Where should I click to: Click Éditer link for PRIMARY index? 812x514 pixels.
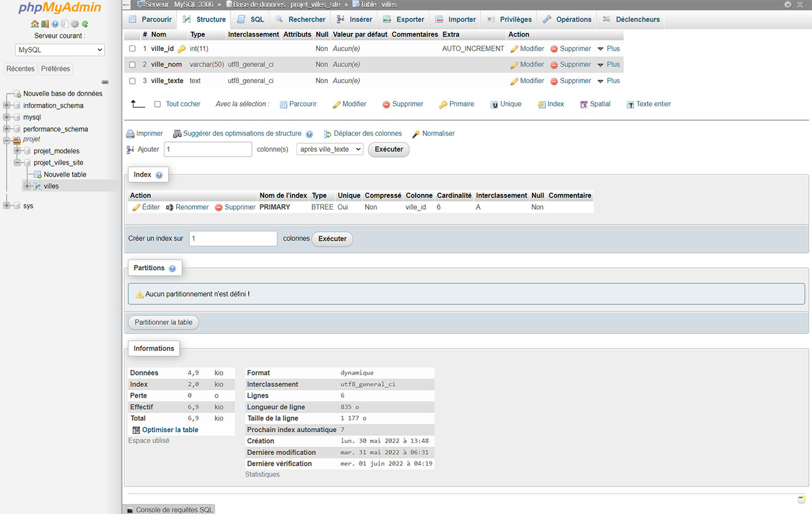146,207
